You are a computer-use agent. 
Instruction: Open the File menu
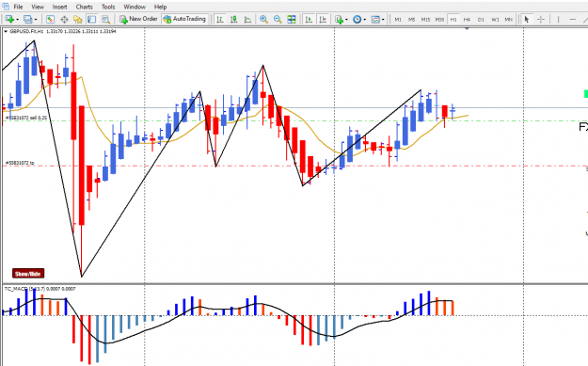point(18,7)
